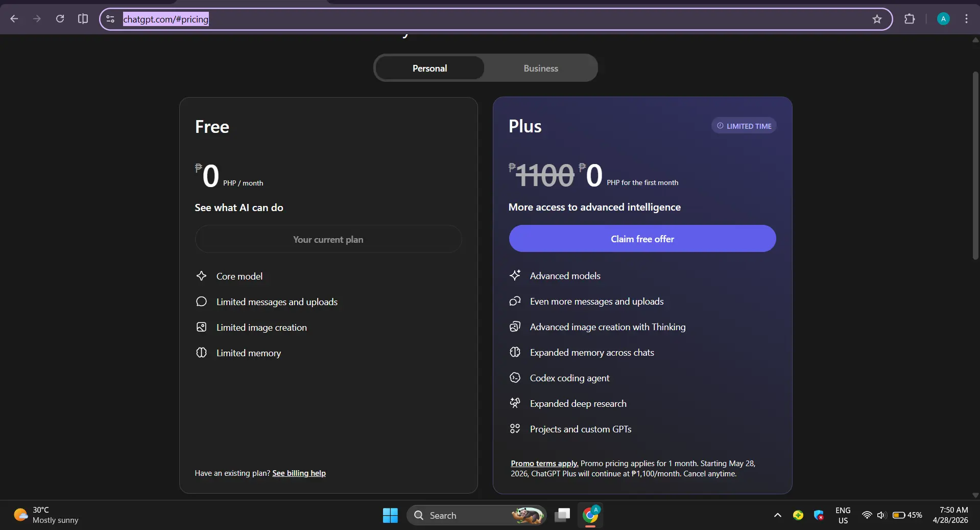Click the Codex coding agent icon
Viewport: 980px width, 530px height.
(x=515, y=378)
